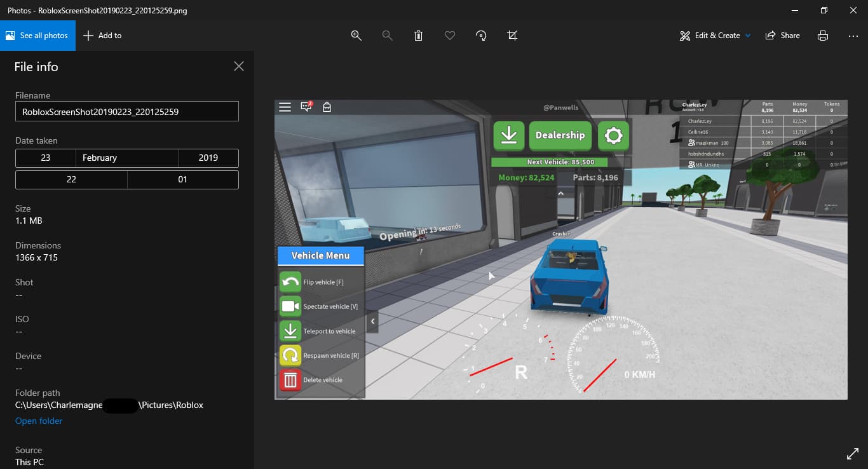The height and width of the screenshot is (469, 868).
Task: Select the day field showing 23
Action: (x=45, y=158)
